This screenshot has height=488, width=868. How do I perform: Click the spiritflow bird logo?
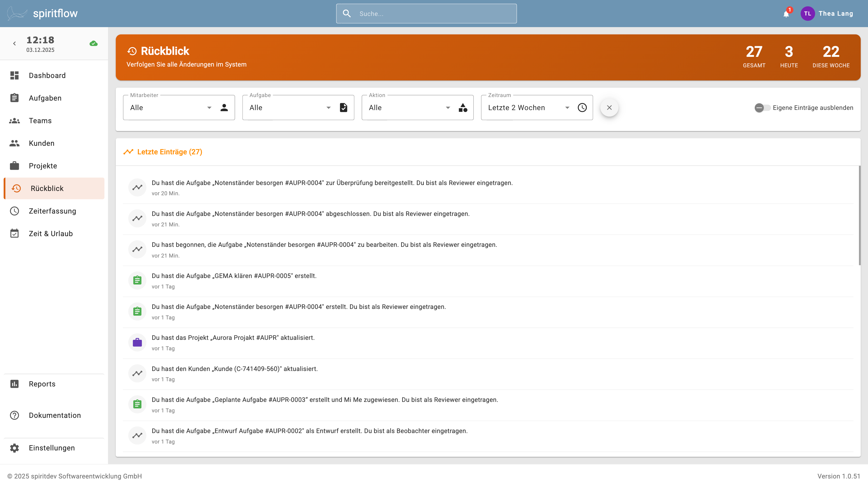pos(17,14)
